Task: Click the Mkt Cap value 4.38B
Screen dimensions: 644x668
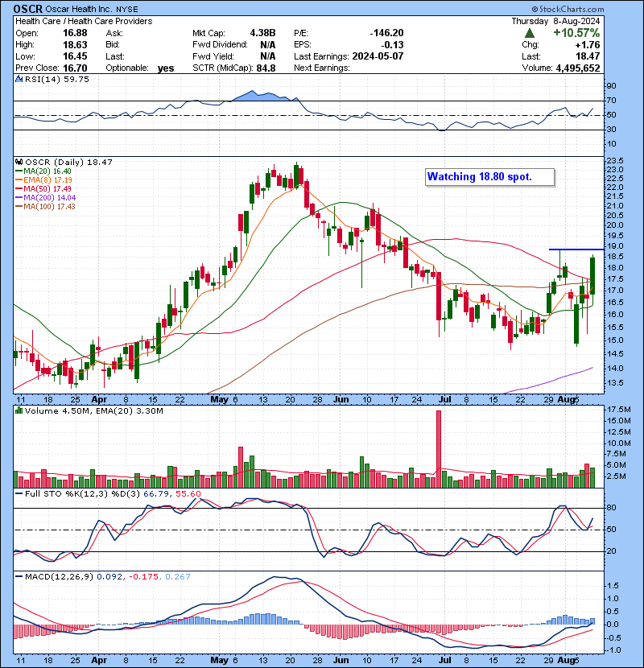Action: tap(262, 33)
